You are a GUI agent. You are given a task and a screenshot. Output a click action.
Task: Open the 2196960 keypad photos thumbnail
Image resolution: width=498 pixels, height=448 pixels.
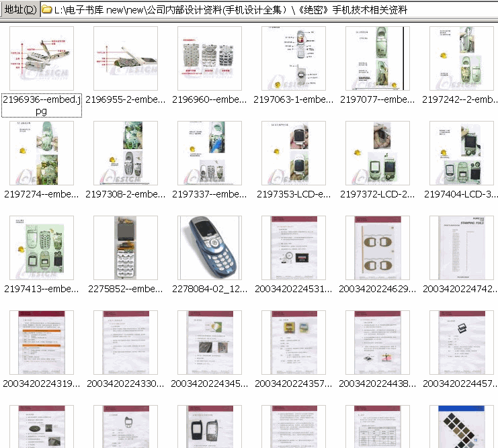pos(210,58)
